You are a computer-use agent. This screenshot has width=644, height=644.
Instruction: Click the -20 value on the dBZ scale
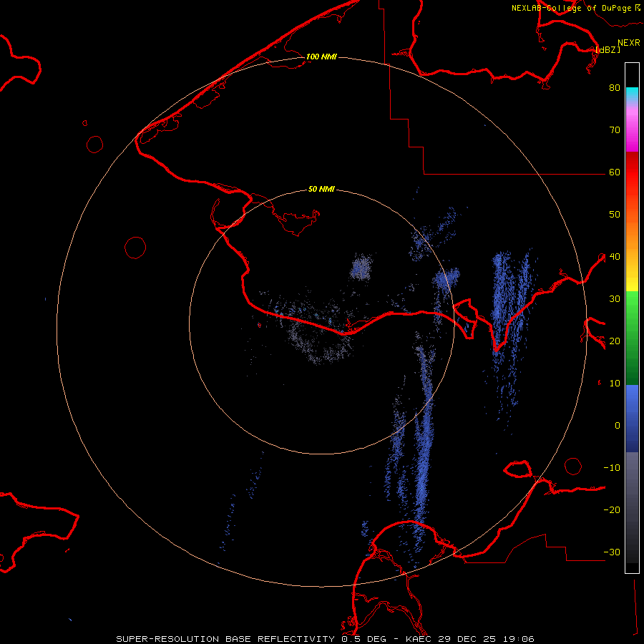click(612, 510)
